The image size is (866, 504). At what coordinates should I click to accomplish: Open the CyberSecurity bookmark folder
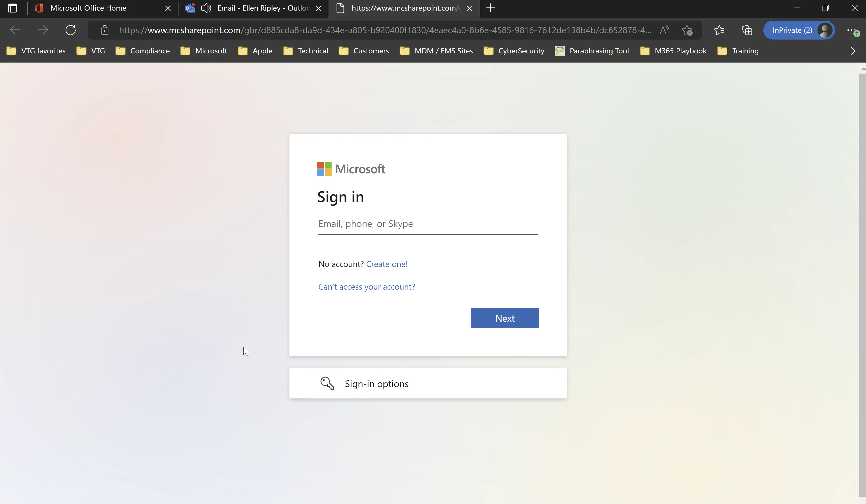point(514,51)
